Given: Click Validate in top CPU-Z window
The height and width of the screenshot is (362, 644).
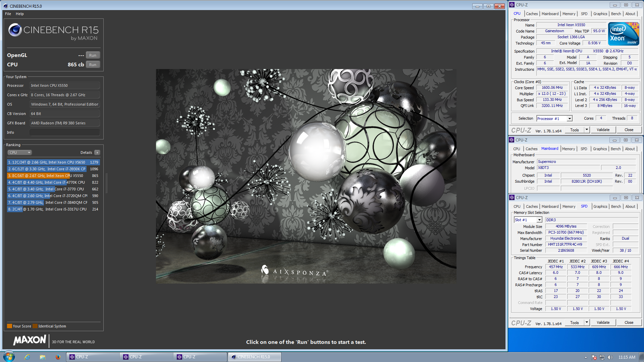Looking at the screenshot, I should click(603, 130).
